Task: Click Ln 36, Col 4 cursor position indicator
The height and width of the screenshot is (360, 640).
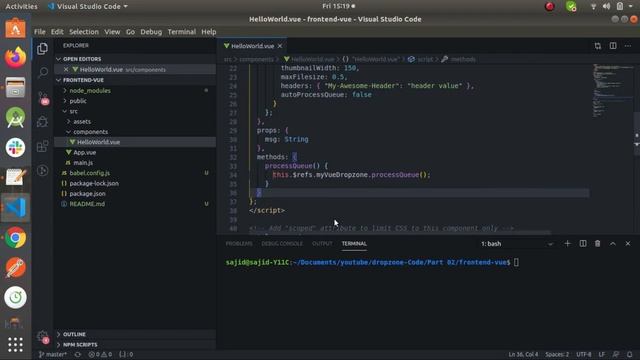Action: click(523, 354)
